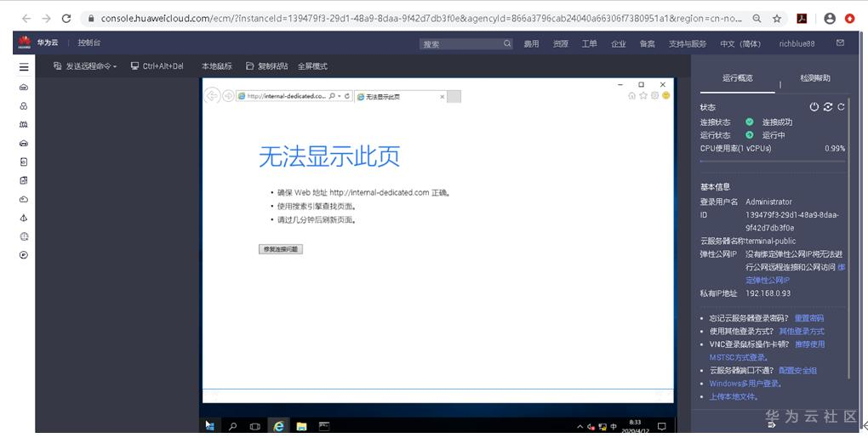
Task: Click the Huawei Cloud logo
Action: 25,42
